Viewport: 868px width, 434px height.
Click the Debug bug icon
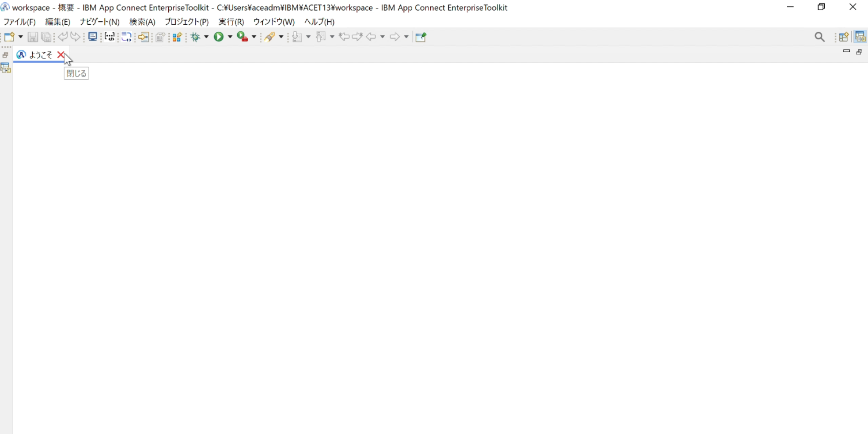pyautogui.click(x=196, y=37)
